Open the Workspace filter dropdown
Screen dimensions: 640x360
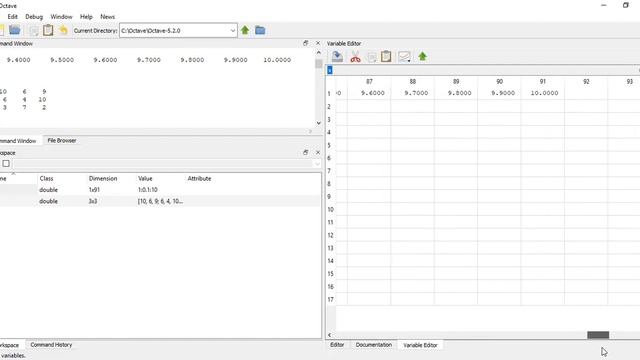317,164
